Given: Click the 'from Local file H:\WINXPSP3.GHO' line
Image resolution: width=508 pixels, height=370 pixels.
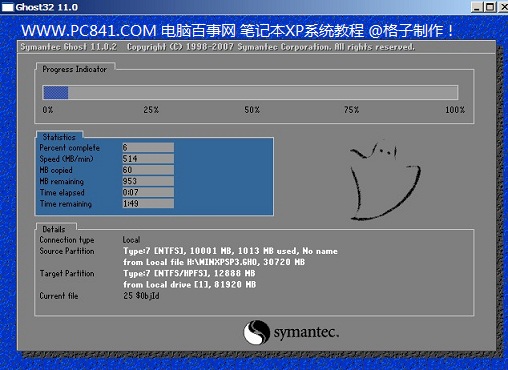Looking at the screenshot, I should 214,262.
